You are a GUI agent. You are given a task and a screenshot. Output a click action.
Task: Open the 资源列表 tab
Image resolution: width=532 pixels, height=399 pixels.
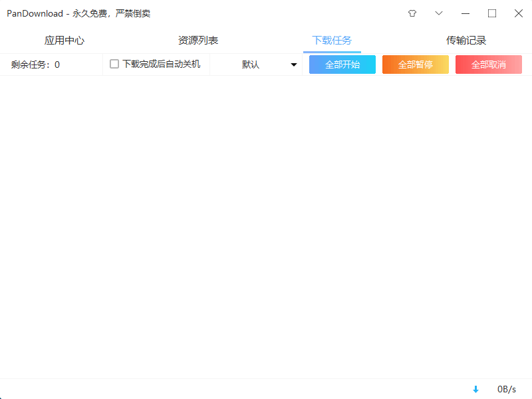pyautogui.click(x=198, y=40)
